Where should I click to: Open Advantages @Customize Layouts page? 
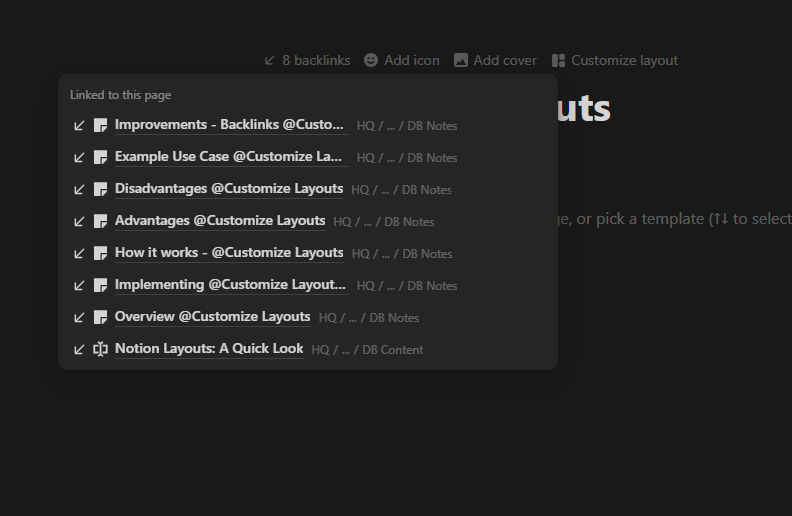pyautogui.click(x=220, y=221)
